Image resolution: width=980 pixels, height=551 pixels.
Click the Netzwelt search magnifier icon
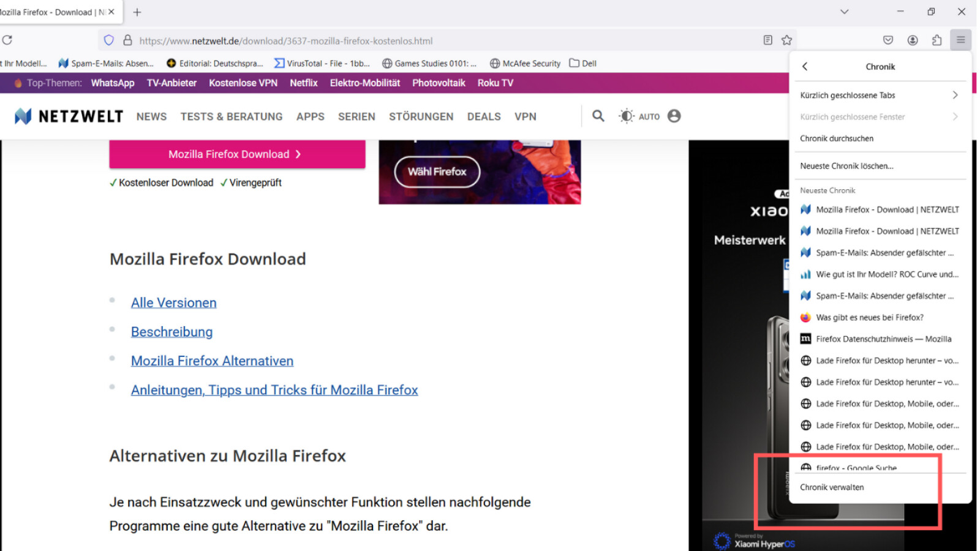[598, 116]
